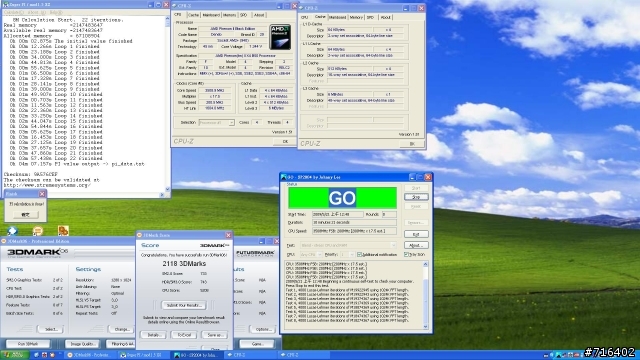Click the left CPU-Z window title icon
The image size is (640, 360).
click(174, 6)
